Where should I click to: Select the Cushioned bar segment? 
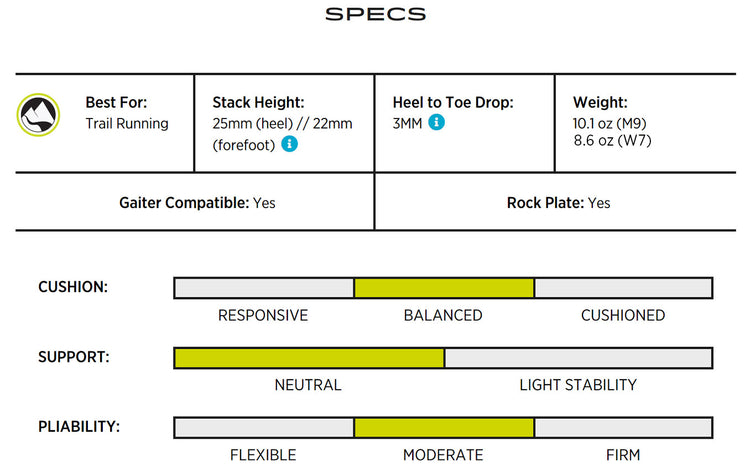(624, 288)
